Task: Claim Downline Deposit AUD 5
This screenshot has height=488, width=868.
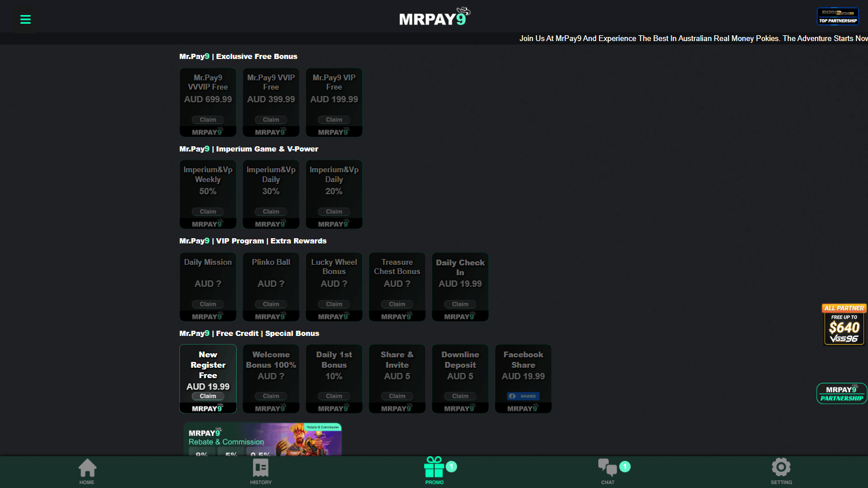Action: 460,396
